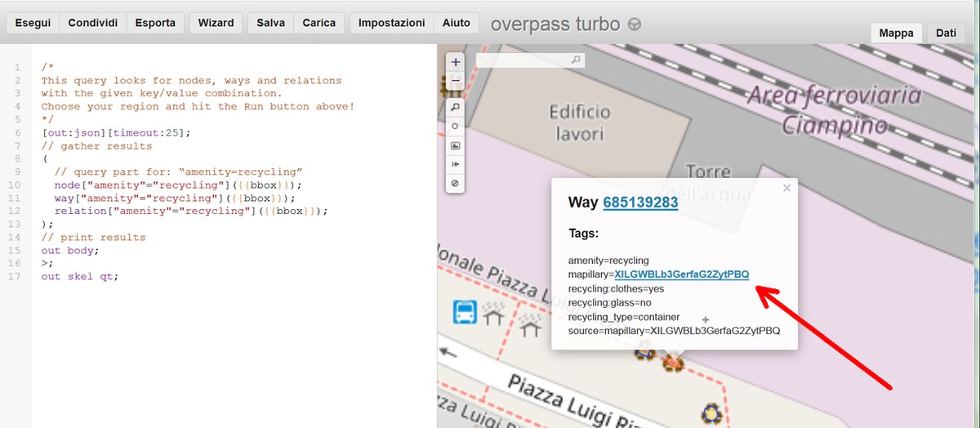Click the map search magnifier icon
Viewport: 980px width, 428px height.
tap(576, 60)
